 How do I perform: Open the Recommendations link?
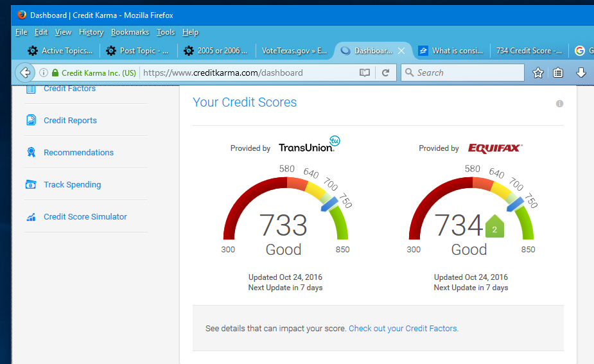point(78,153)
